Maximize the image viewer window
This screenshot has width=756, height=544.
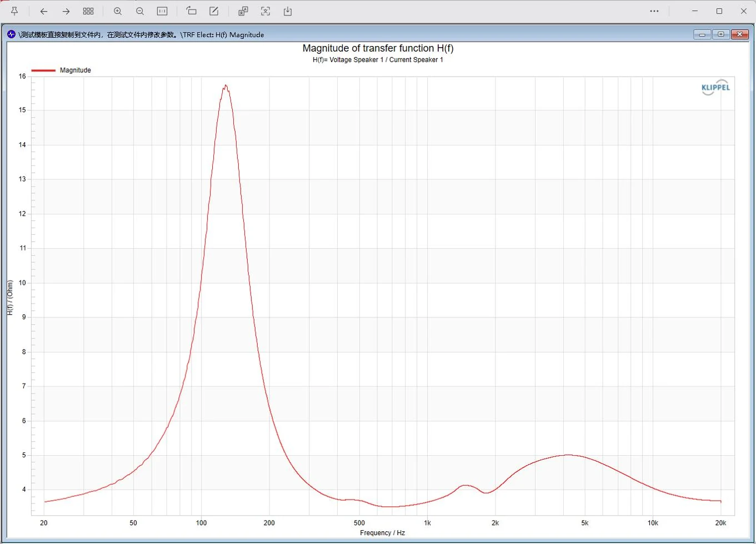point(719,11)
